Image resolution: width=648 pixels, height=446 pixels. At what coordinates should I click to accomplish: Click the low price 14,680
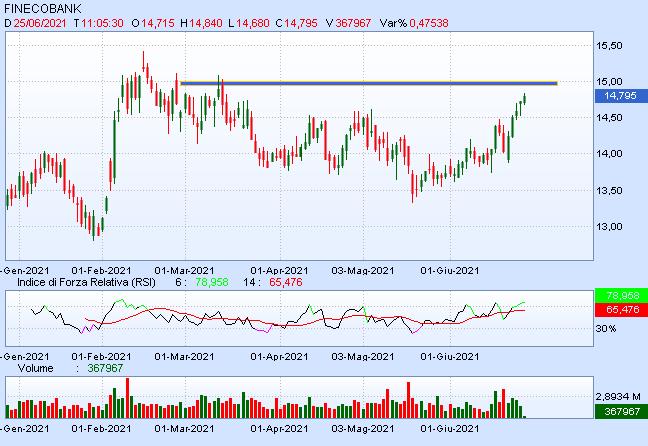[253, 23]
